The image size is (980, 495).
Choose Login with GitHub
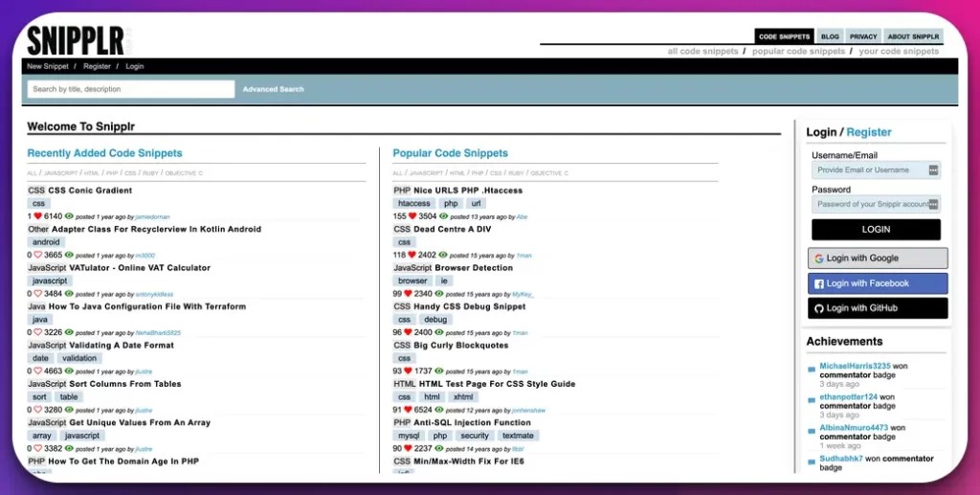(878, 308)
